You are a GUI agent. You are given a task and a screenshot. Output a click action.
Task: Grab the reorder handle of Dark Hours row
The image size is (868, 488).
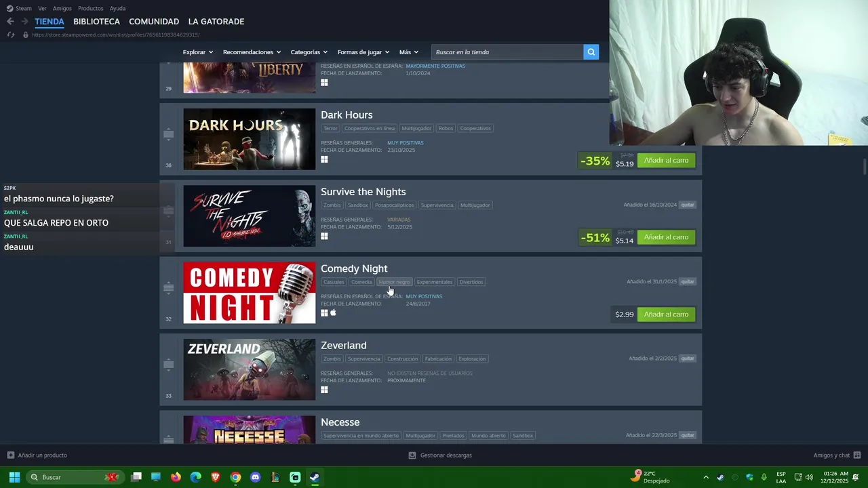pyautogui.click(x=168, y=134)
